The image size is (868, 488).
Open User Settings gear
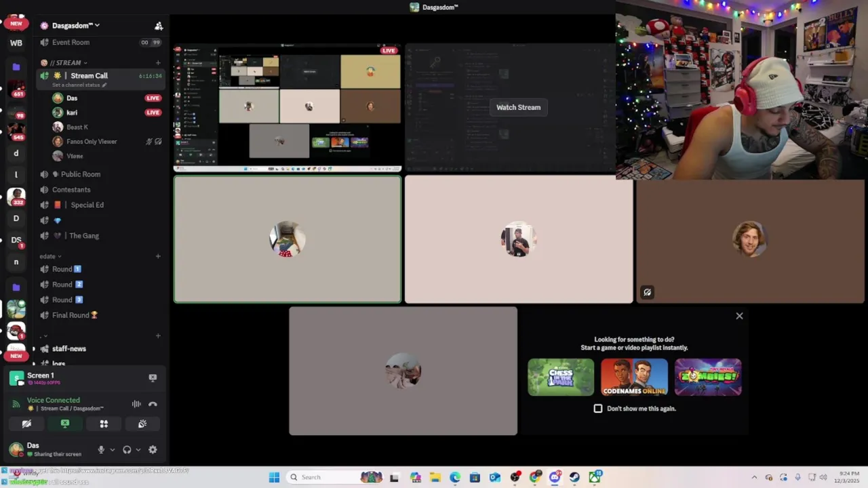click(x=153, y=449)
